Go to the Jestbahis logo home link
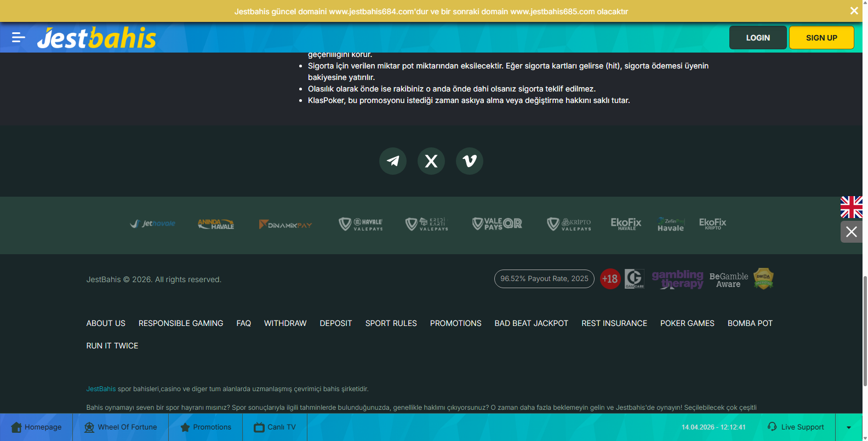The height and width of the screenshot is (441, 868). coord(96,38)
